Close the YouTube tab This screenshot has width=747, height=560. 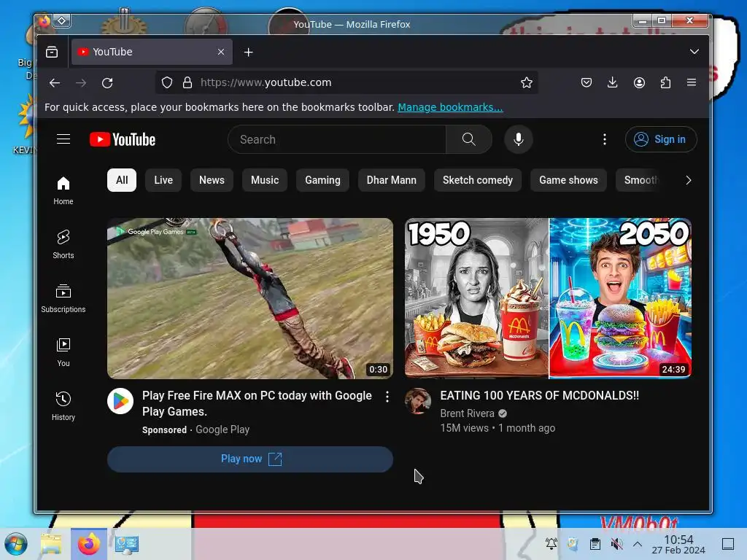pos(221,52)
